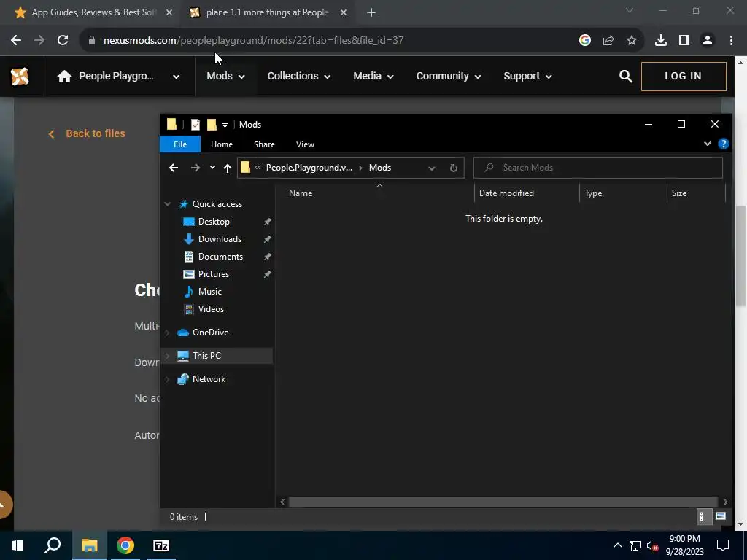Open Chrome from the taskbar

[125, 545]
